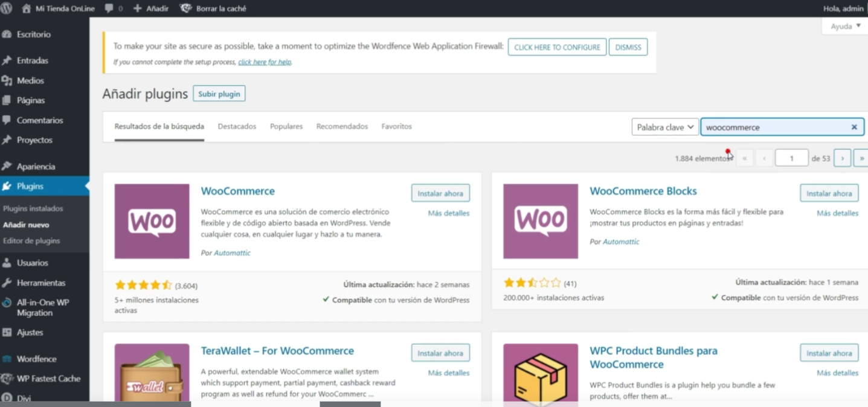
Task: Open WooCommerce Blocks logo thumbnail
Action: coord(541,221)
